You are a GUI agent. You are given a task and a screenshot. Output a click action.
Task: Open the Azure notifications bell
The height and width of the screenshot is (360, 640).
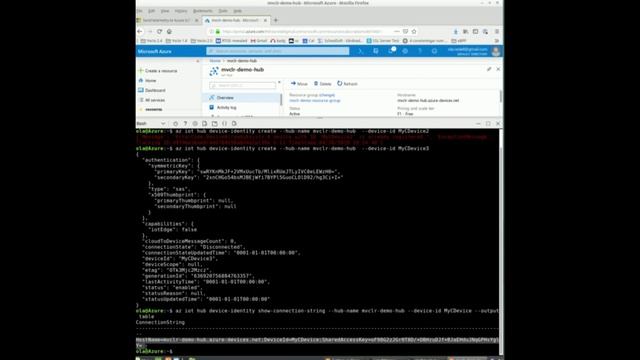tap(391, 51)
